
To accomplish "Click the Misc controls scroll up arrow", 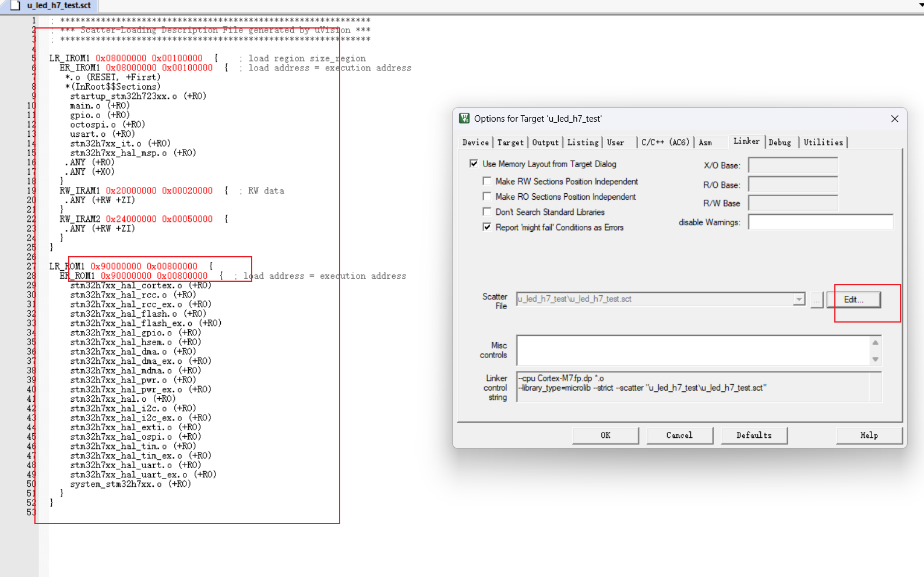I will [x=875, y=342].
